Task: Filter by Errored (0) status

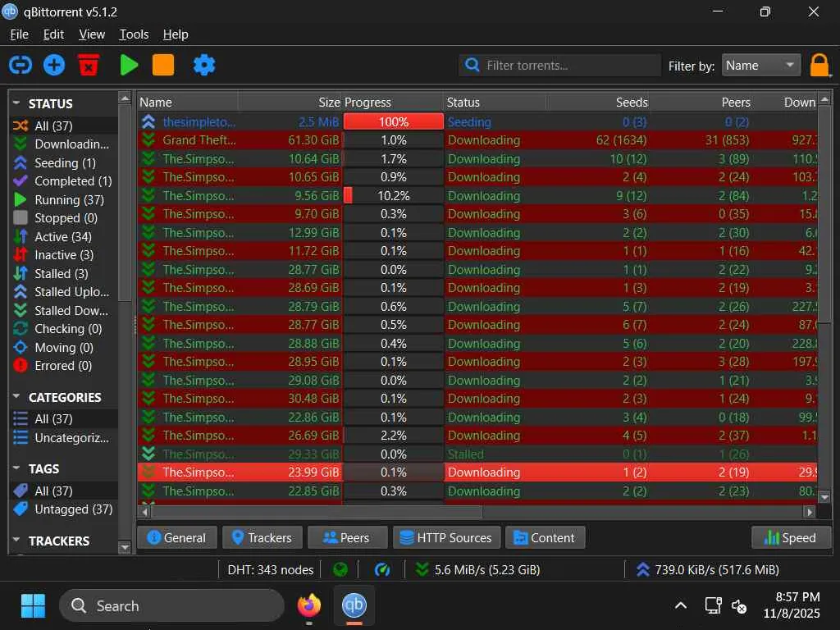Action: [64, 366]
